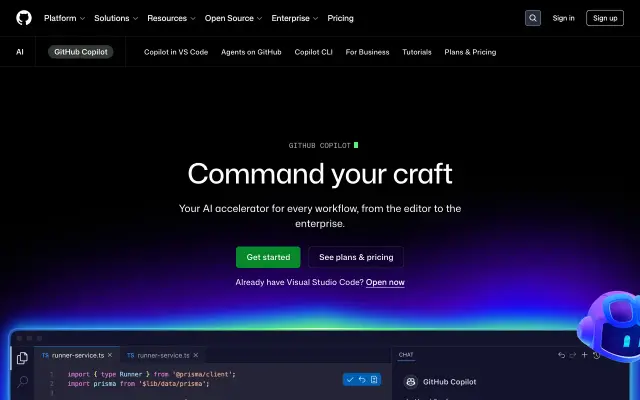The image size is (640, 400).
Task: Click the Command your craft heading
Action: [x=320, y=174]
